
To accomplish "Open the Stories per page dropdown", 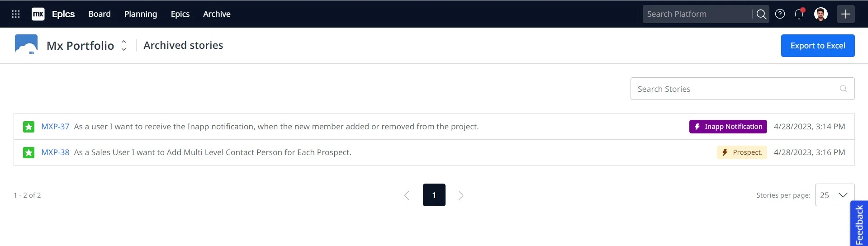I will pos(834,195).
